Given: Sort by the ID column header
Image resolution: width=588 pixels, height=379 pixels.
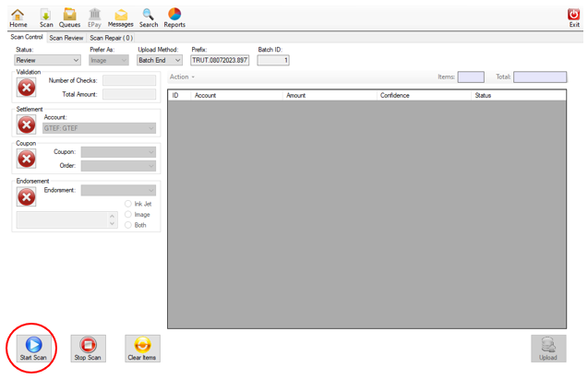Looking at the screenshot, I should point(179,96).
